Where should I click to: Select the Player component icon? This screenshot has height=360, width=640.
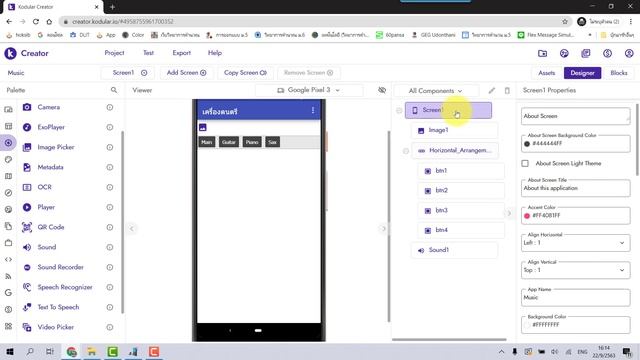point(27,207)
